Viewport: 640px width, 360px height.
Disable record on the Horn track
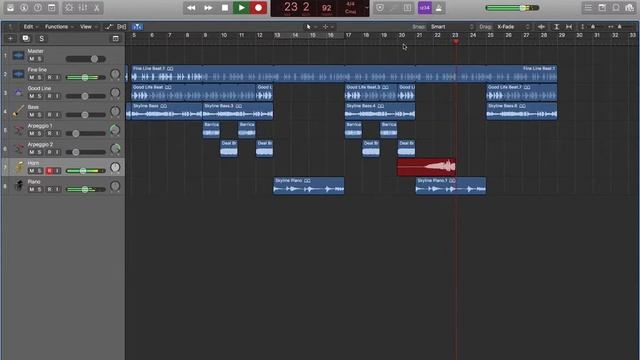click(x=49, y=171)
